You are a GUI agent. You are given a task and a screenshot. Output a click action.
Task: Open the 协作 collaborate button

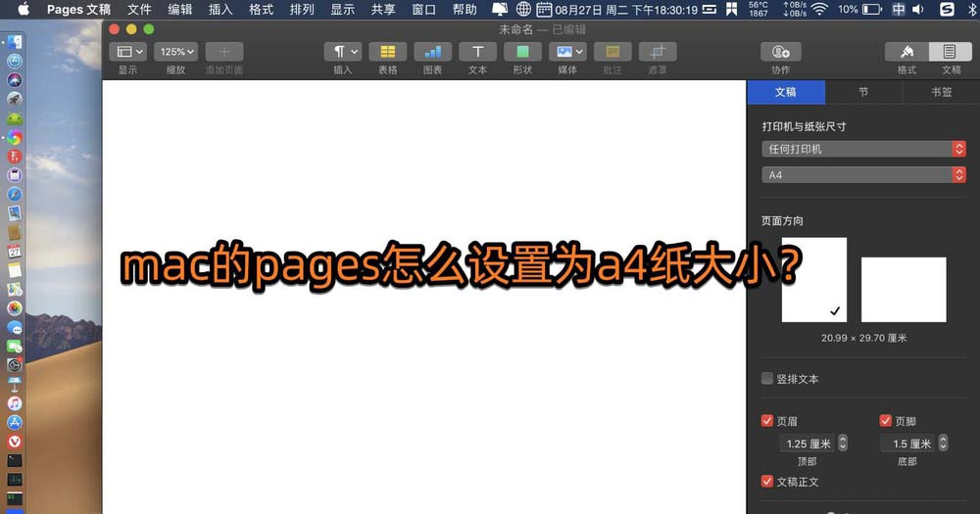781,52
